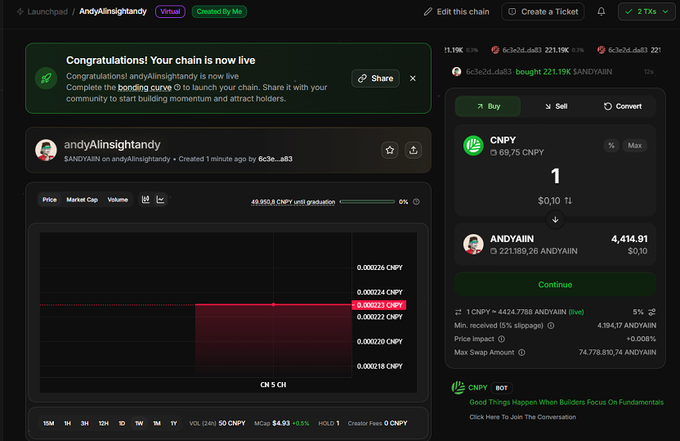Image resolution: width=680 pixels, height=441 pixels.
Task: Set chart timeframe to 1H
Action: tap(68, 423)
